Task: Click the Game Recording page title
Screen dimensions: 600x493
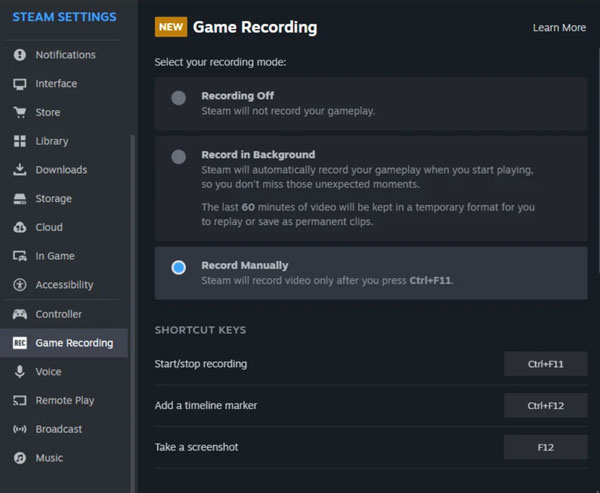Action: coord(255,27)
